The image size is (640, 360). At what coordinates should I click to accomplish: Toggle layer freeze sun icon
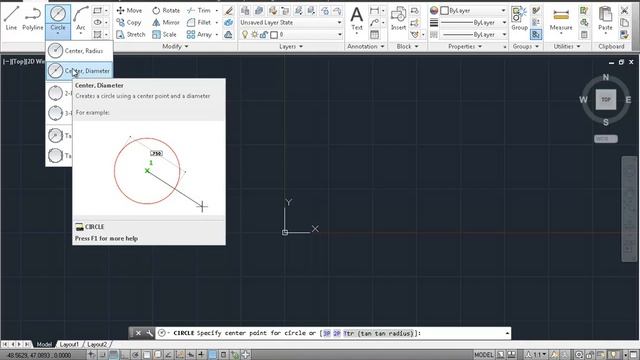[x=255, y=35]
